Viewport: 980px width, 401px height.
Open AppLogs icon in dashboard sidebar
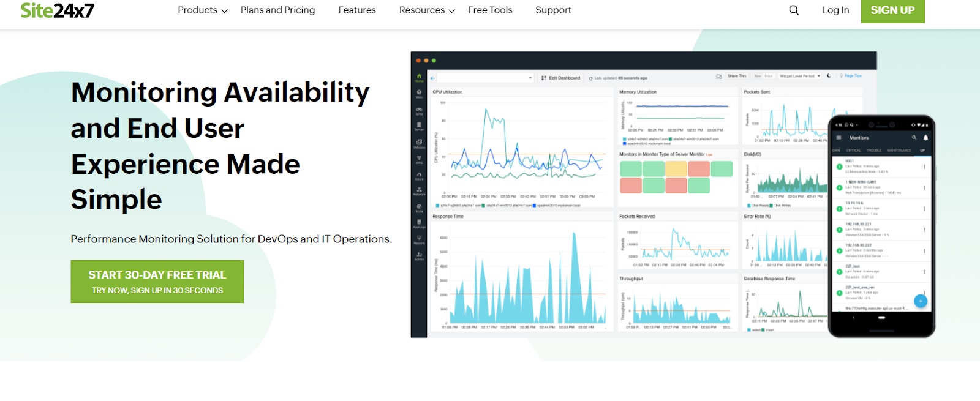pyautogui.click(x=419, y=223)
